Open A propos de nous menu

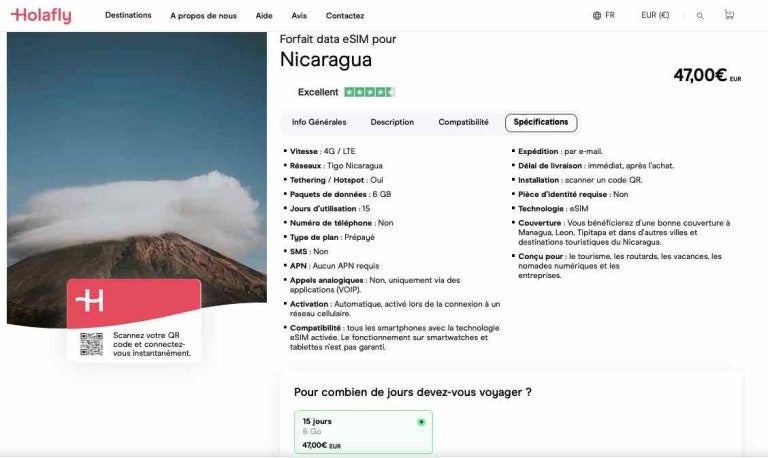[203, 16]
